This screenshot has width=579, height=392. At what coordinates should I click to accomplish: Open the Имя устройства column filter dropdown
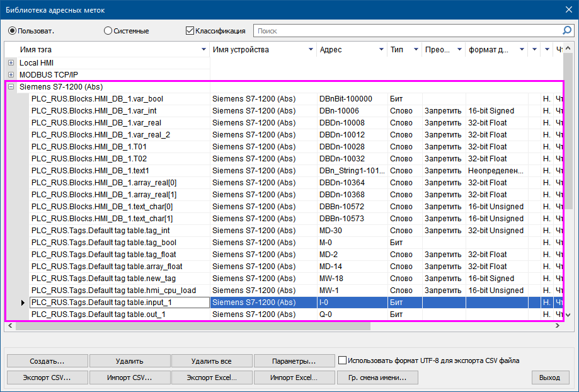pyautogui.click(x=311, y=50)
